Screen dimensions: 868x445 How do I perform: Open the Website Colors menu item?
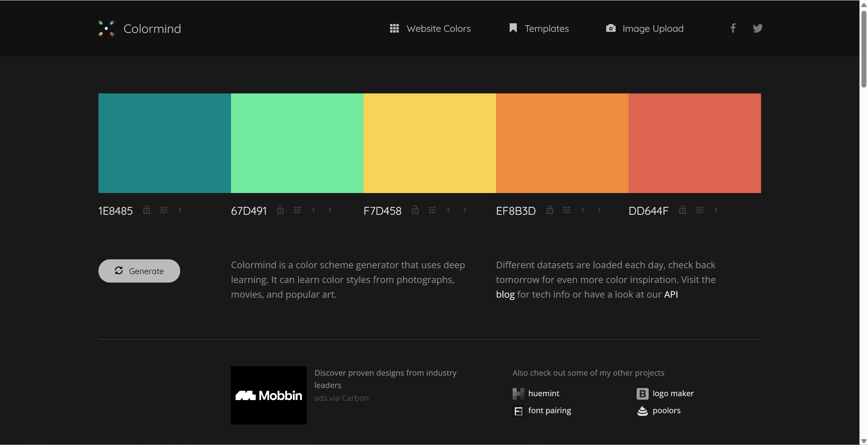[x=430, y=29]
